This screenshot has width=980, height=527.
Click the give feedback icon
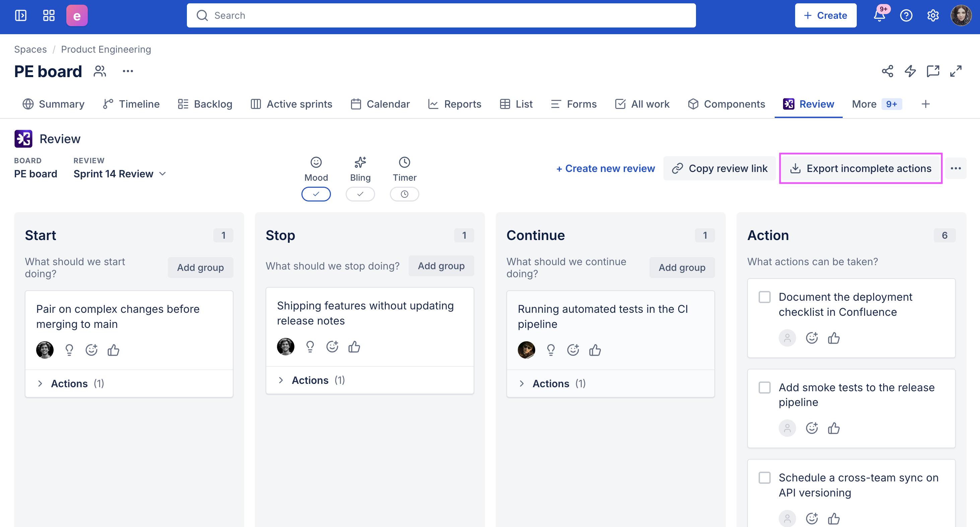coord(933,71)
